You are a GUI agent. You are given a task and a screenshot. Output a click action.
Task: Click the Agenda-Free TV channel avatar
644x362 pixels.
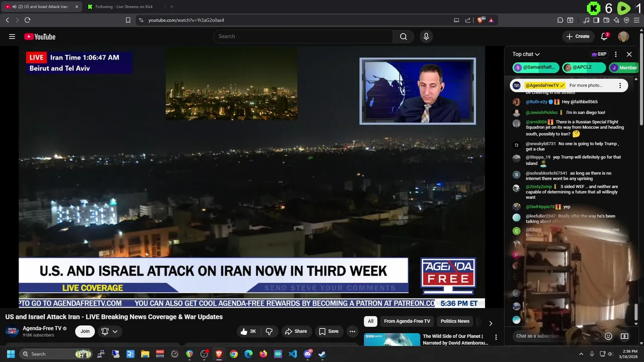coord(12,331)
